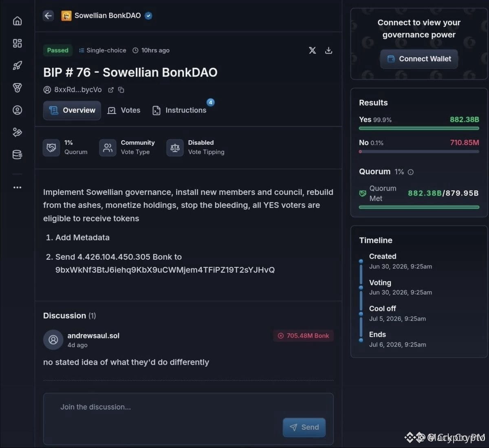Download the proposal via download icon
This screenshot has width=489, height=448.
point(328,50)
